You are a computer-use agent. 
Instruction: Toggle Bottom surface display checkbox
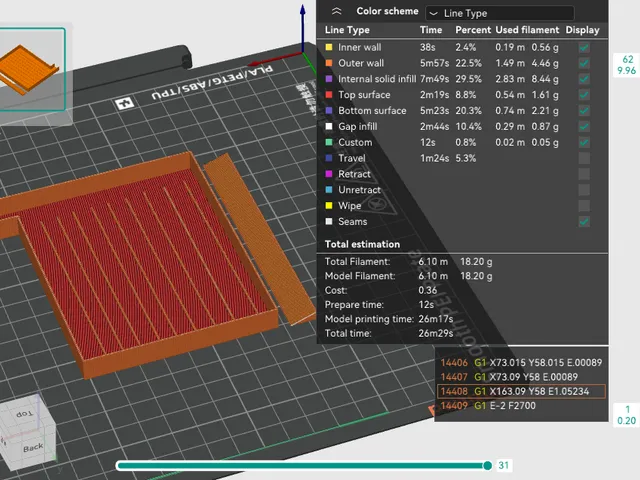[584, 111]
